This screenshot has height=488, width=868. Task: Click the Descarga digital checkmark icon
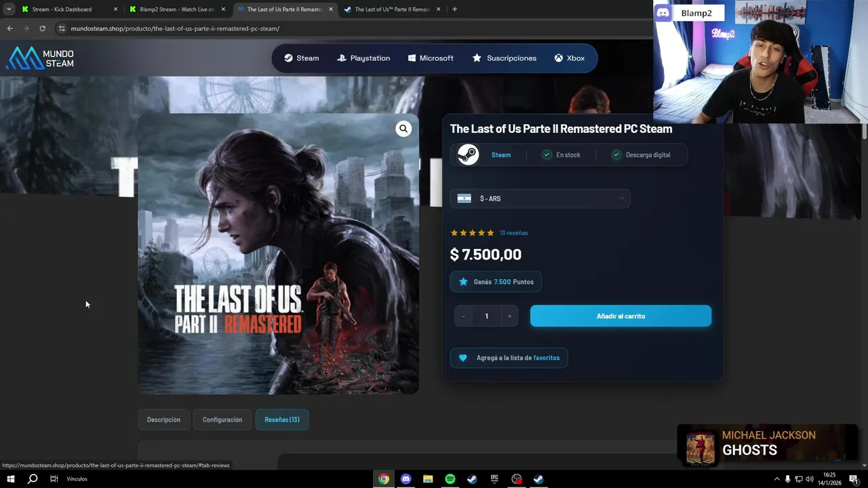pos(616,155)
